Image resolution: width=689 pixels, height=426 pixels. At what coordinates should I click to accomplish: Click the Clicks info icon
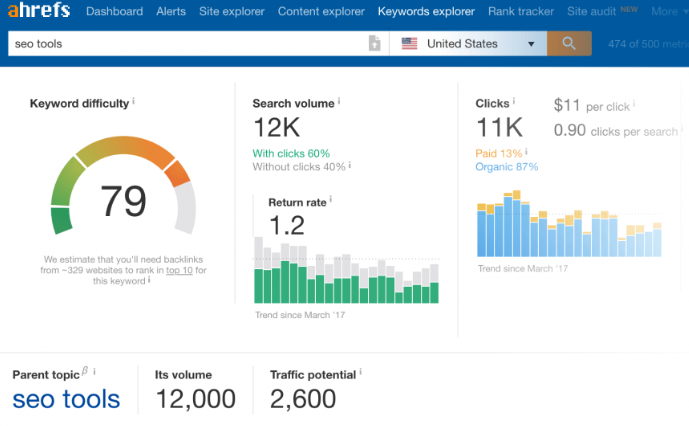click(x=514, y=102)
